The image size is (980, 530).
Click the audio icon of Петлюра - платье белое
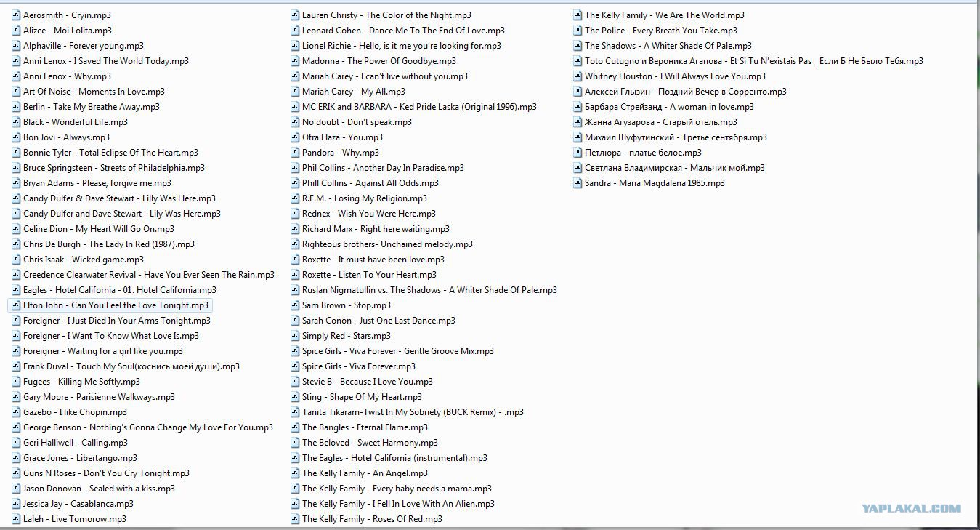coord(578,153)
